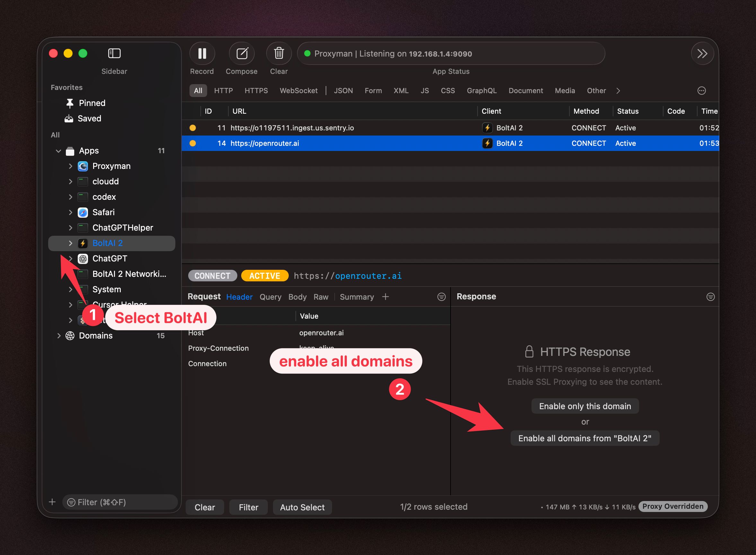Focus the sidebar Filter search field
The width and height of the screenshot is (756, 555).
(120, 502)
